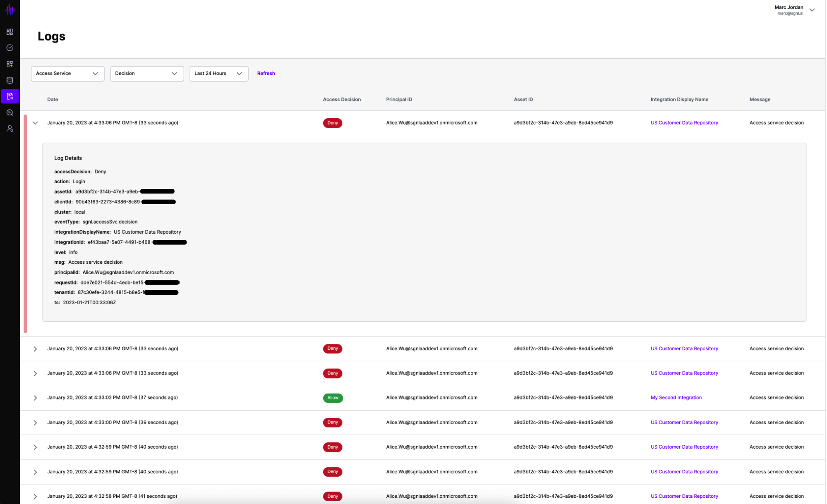
Task: Open the dashboard grid icon in sidebar
Action: pos(10,32)
